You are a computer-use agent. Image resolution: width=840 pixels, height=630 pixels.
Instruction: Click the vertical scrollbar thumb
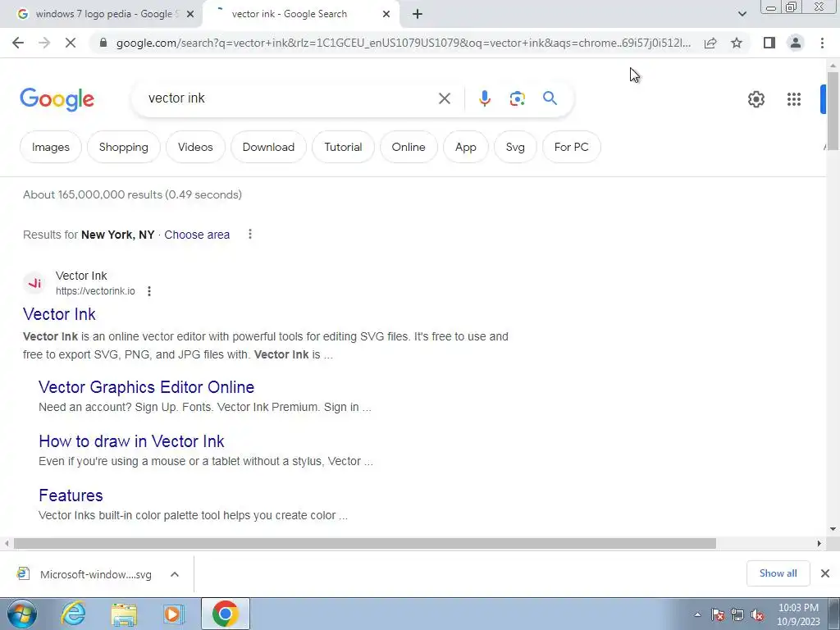(833, 111)
